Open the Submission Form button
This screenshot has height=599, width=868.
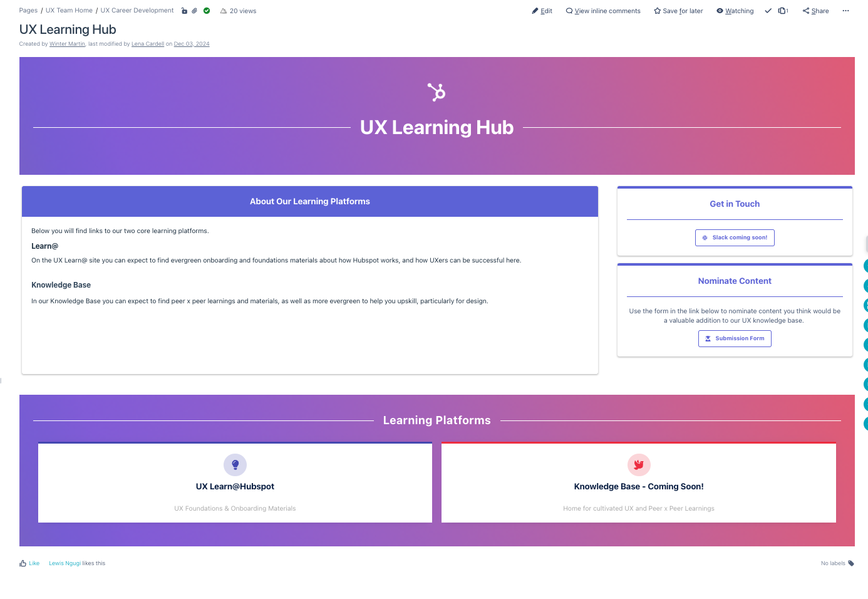pyautogui.click(x=735, y=338)
